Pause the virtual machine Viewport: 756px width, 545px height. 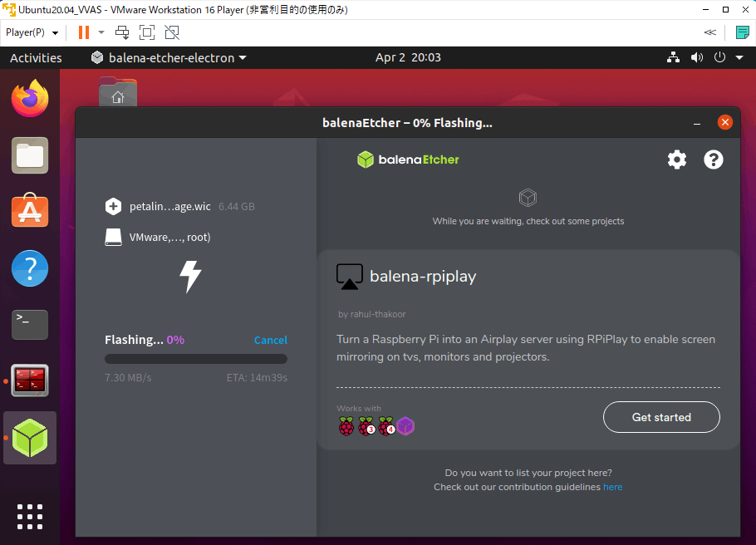point(84,32)
